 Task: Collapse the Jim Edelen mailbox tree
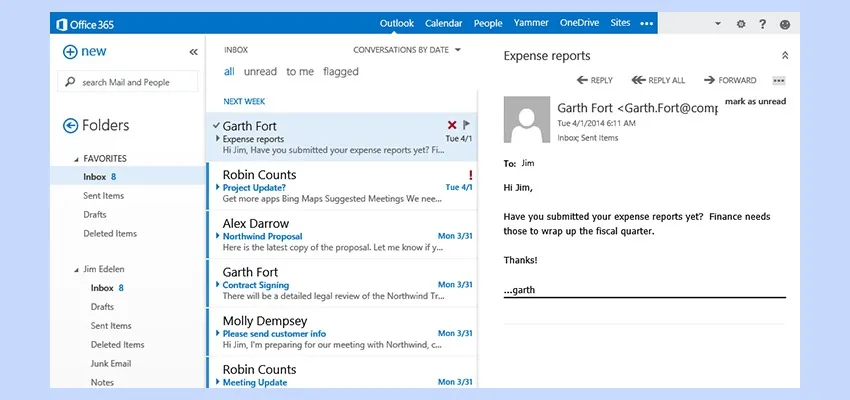coord(76,269)
